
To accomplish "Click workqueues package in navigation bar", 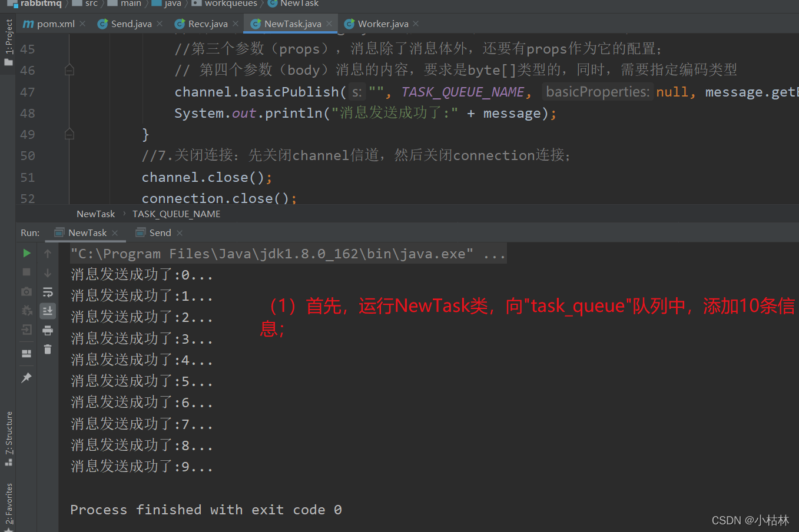I will pyautogui.click(x=225, y=4).
